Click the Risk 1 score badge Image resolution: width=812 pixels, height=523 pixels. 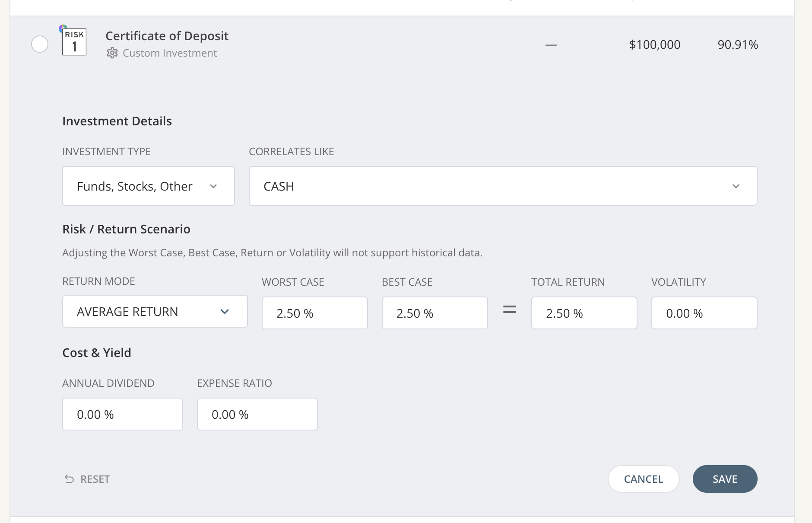[x=74, y=41]
